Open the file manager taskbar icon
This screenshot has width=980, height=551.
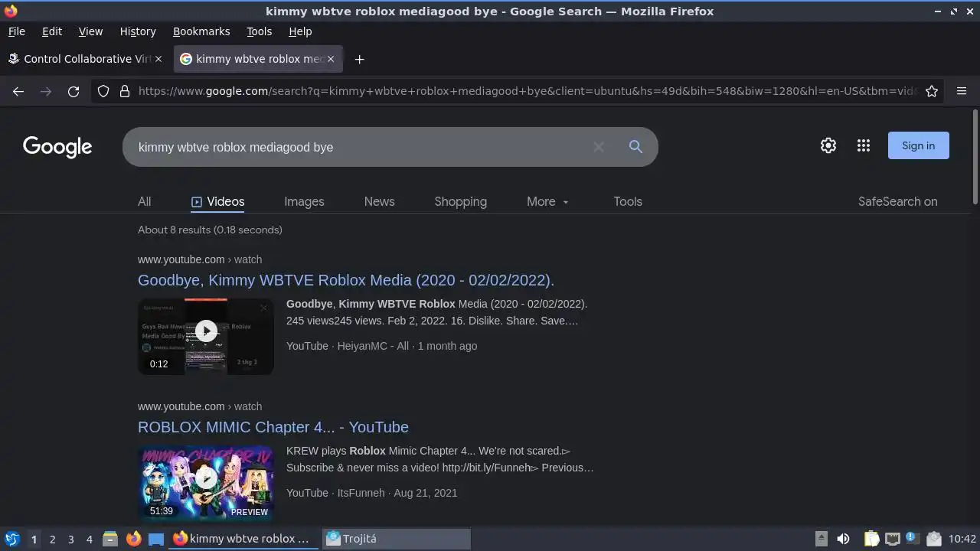pos(110,539)
